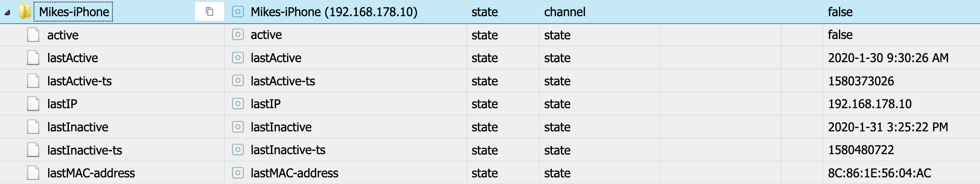Click the file icon next to lastActive-ts

pyautogui.click(x=33, y=81)
